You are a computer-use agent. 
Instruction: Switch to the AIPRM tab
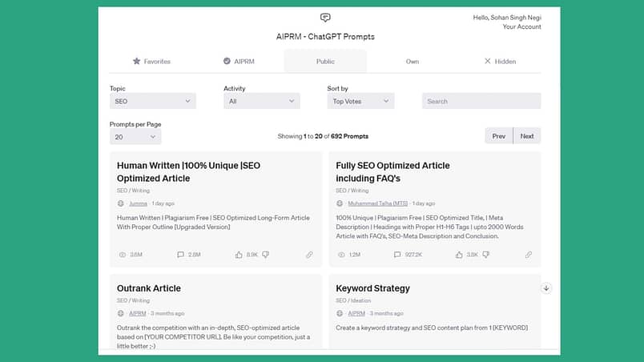pyautogui.click(x=239, y=61)
